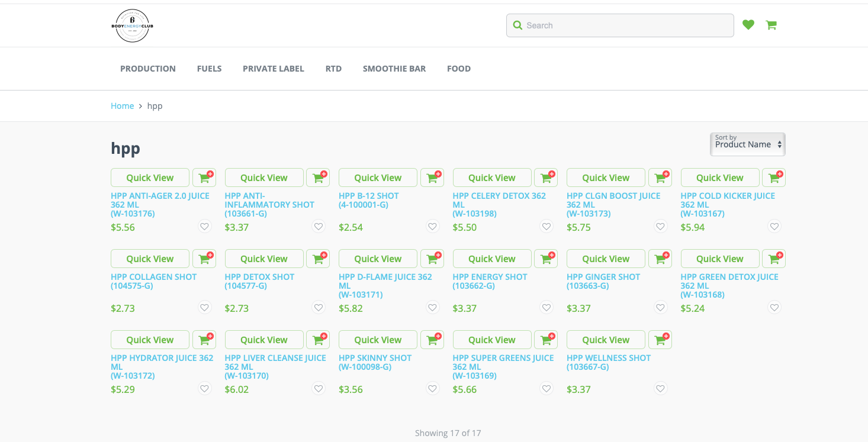Toggle wishlist heart for HPP Skinny Shot

pyautogui.click(x=432, y=389)
